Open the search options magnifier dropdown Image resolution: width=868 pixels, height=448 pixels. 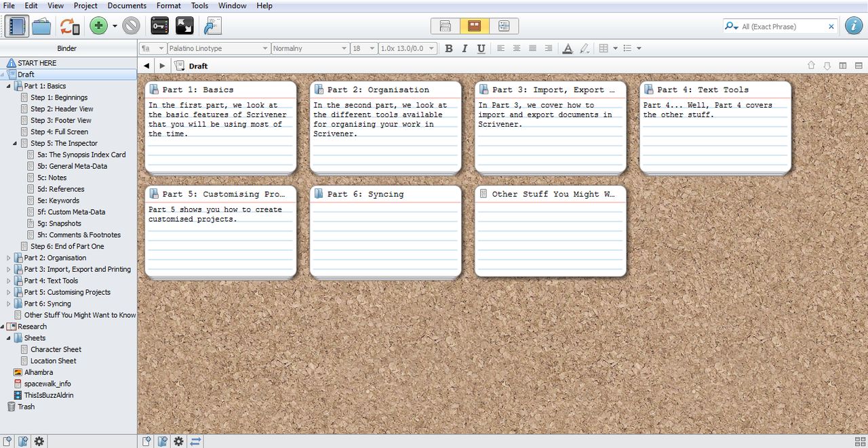[732, 26]
